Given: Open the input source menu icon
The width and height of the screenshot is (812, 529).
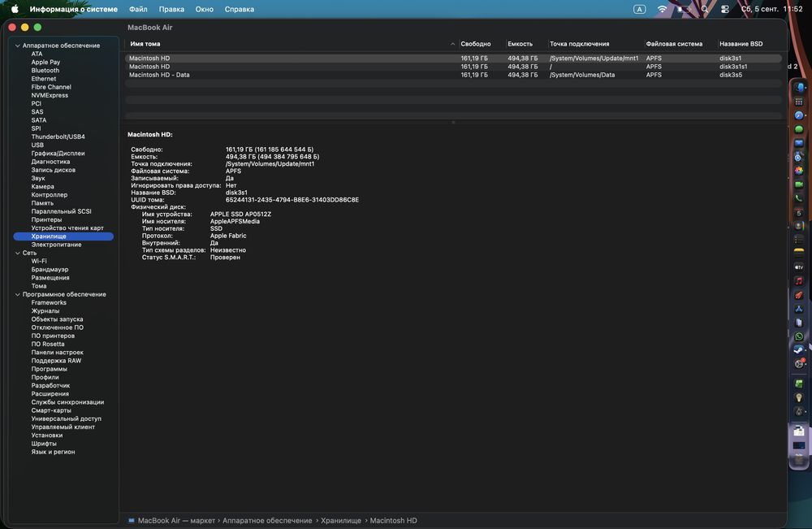Looking at the screenshot, I should pos(640,9).
